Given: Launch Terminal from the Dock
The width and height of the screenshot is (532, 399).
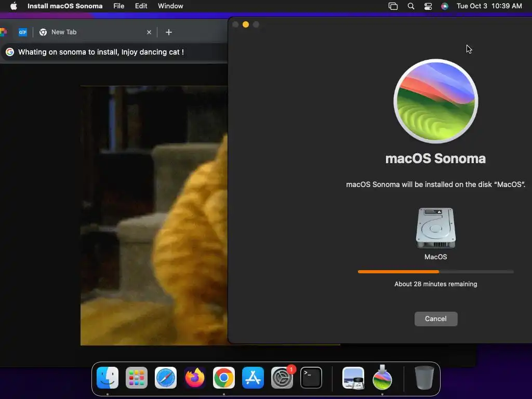Looking at the screenshot, I should point(311,378).
